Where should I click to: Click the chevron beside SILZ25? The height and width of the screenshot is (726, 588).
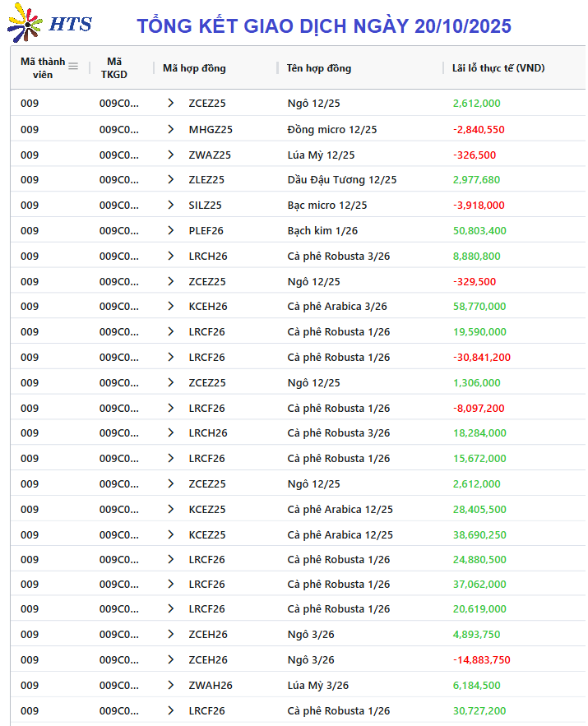(x=171, y=205)
